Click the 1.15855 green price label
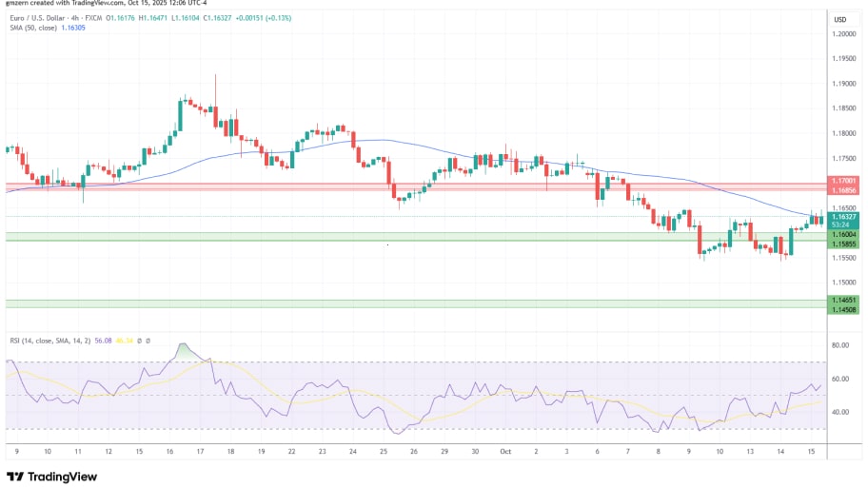868x488 pixels. click(842, 244)
